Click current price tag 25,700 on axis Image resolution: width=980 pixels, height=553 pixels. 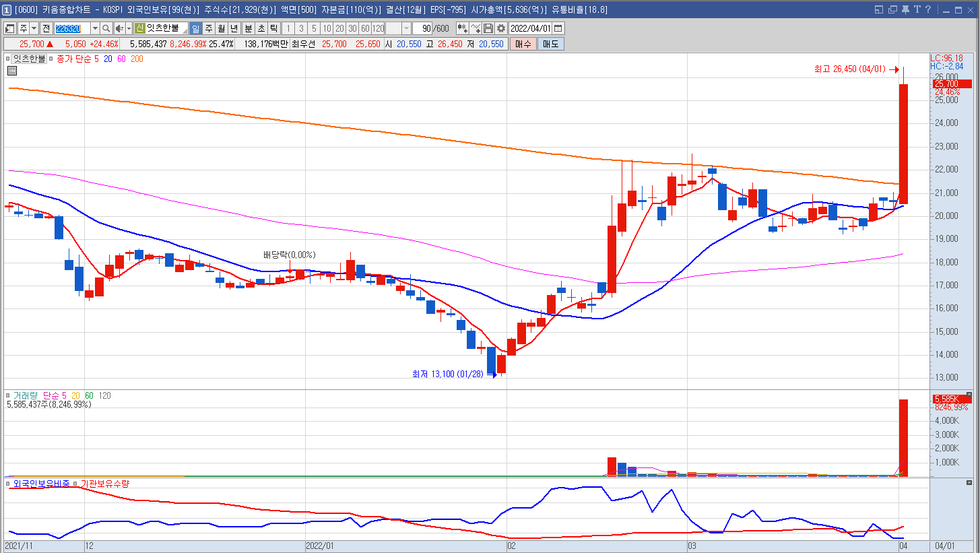952,84
